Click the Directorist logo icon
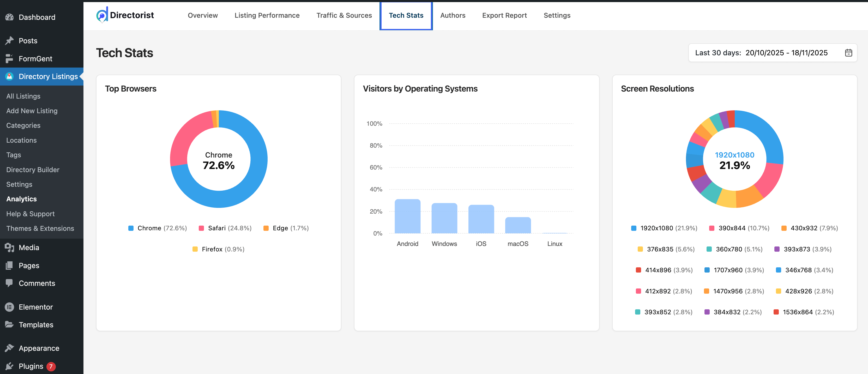Viewport: 868px width, 374px height. click(102, 15)
